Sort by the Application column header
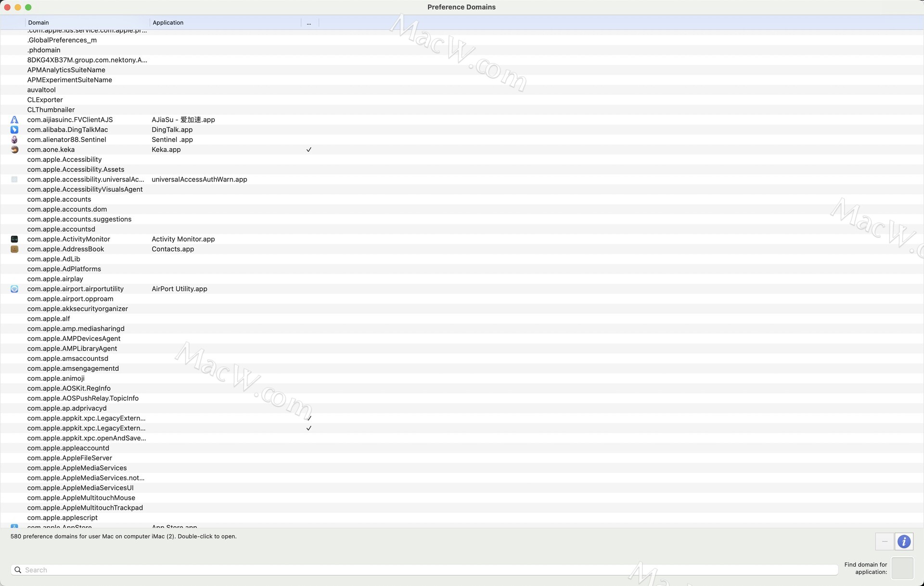The image size is (924, 586). 225,23
